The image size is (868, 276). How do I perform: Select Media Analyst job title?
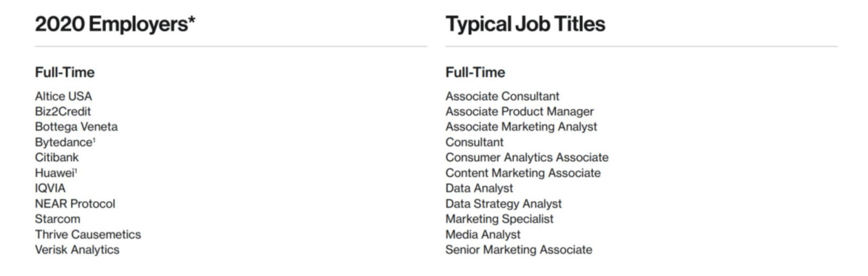tap(483, 235)
